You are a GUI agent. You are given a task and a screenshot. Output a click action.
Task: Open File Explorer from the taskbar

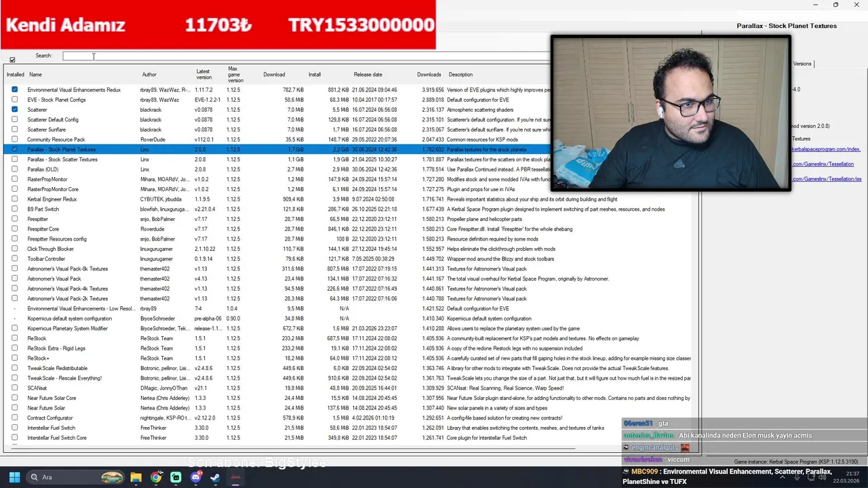pyautogui.click(x=136, y=477)
